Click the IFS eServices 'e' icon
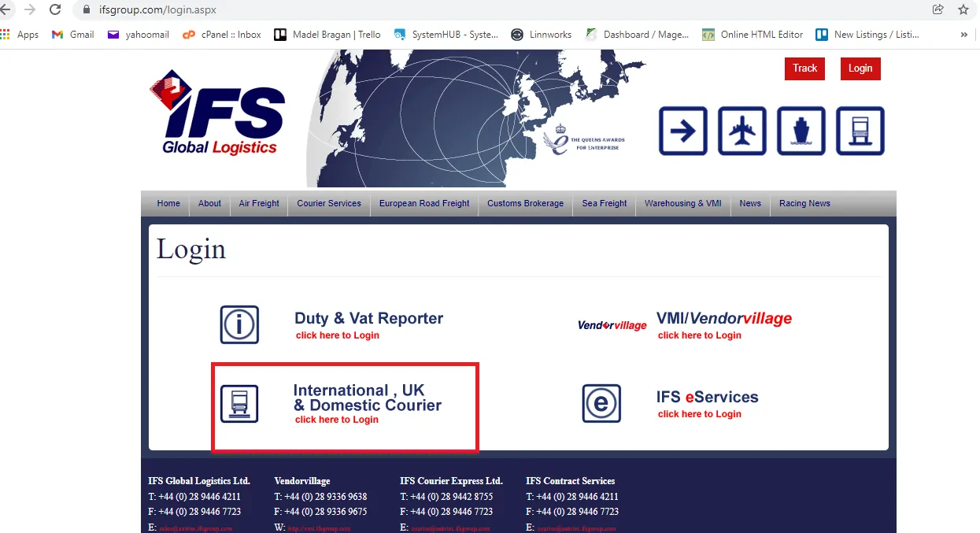This screenshot has width=980, height=533. pyautogui.click(x=601, y=403)
